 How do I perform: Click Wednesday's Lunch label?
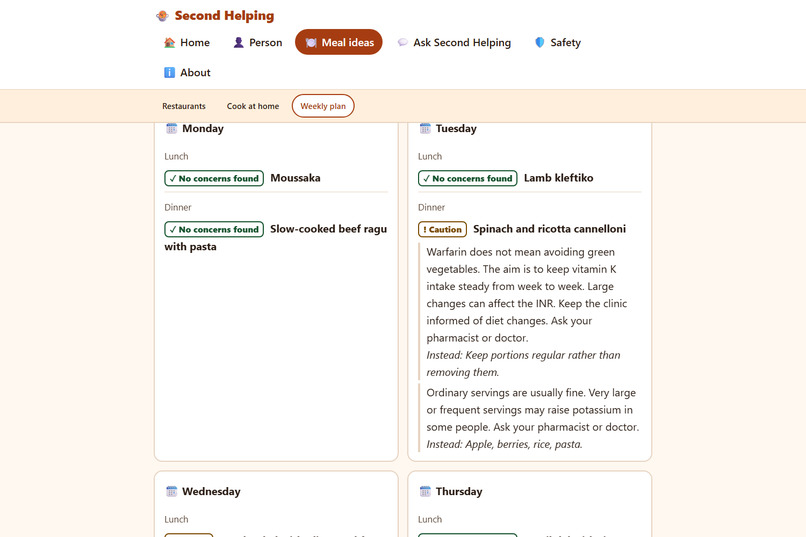(x=176, y=519)
